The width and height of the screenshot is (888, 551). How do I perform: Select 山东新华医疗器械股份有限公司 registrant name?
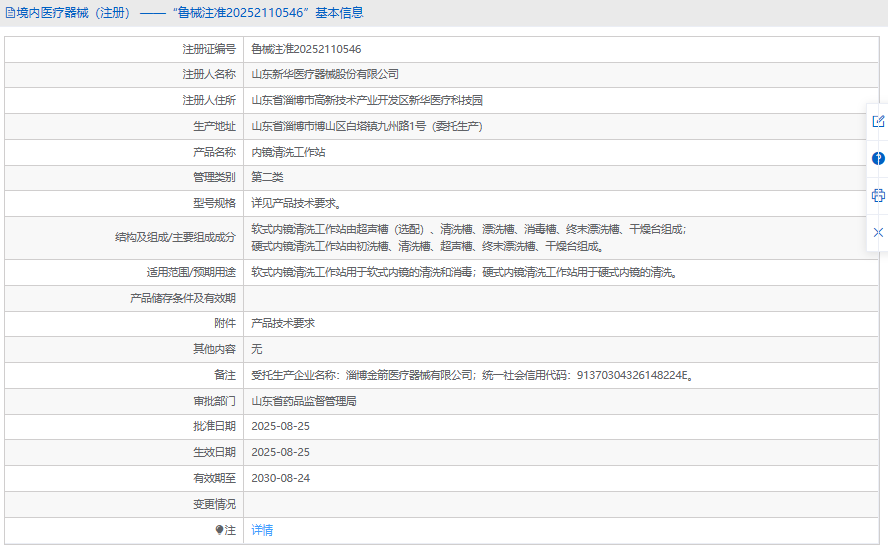pyautogui.click(x=325, y=74)
